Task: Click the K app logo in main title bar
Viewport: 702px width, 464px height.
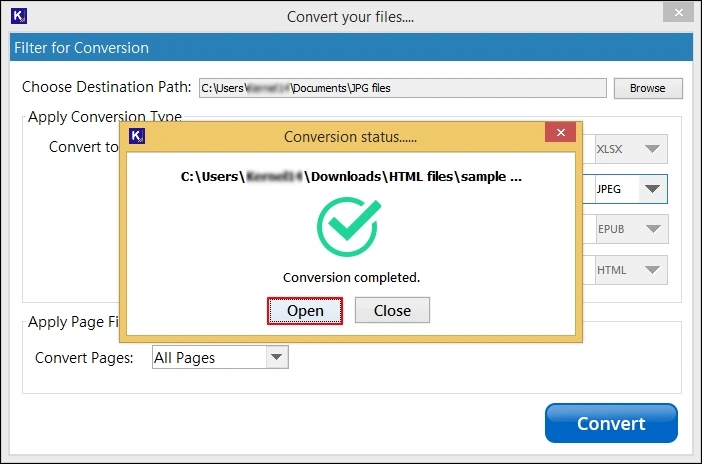Action: point(20,17)
